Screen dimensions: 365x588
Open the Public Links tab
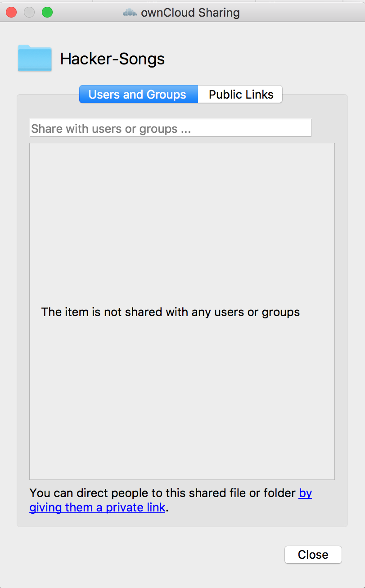pyautogui.click(x=240, y=95)
